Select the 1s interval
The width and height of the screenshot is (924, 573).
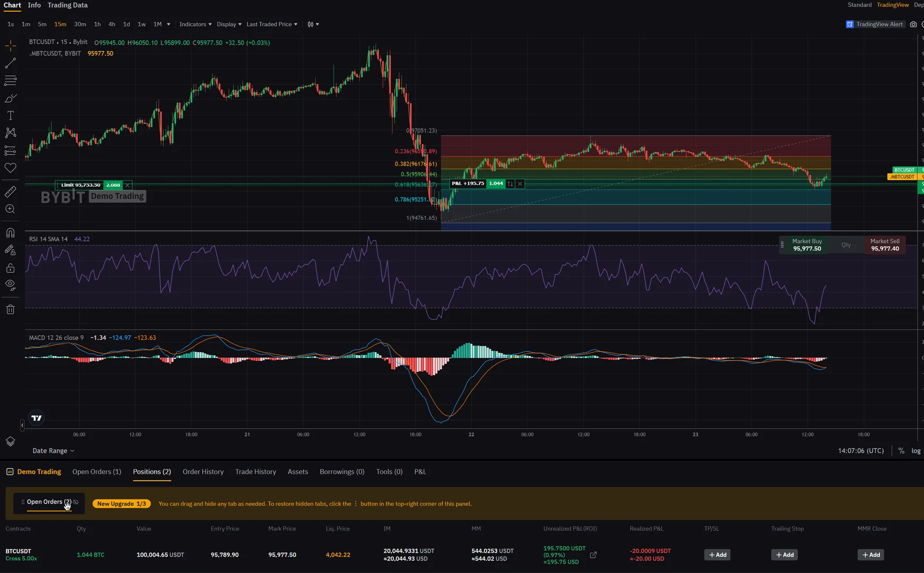(x=11, y=24)
